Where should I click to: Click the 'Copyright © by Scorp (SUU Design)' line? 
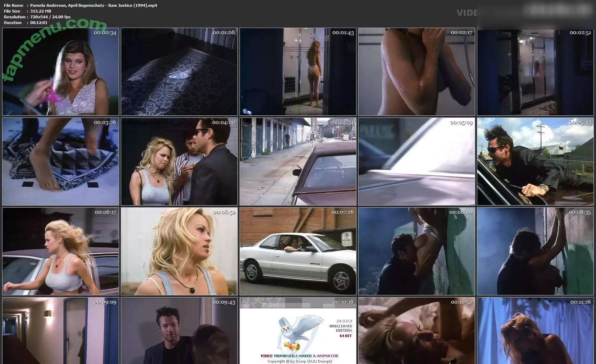[299, 361]
